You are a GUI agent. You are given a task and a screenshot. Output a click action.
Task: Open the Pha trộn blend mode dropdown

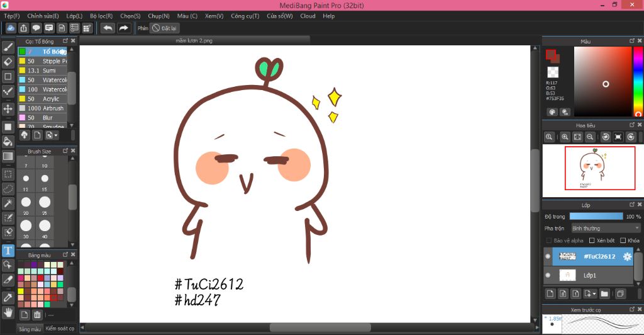click(606, 228)
